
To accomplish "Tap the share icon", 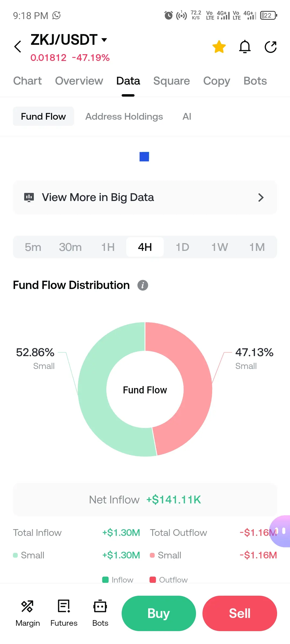I will point(270,47).
